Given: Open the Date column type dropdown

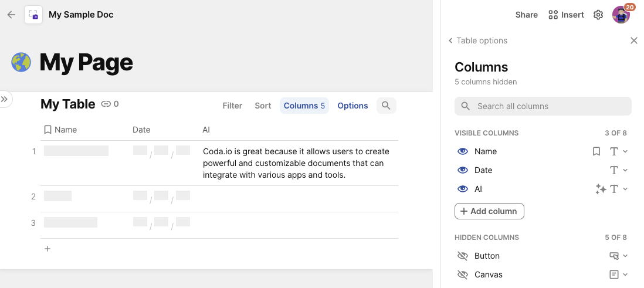Looking at the screenshot, I should tap(618, 170).
